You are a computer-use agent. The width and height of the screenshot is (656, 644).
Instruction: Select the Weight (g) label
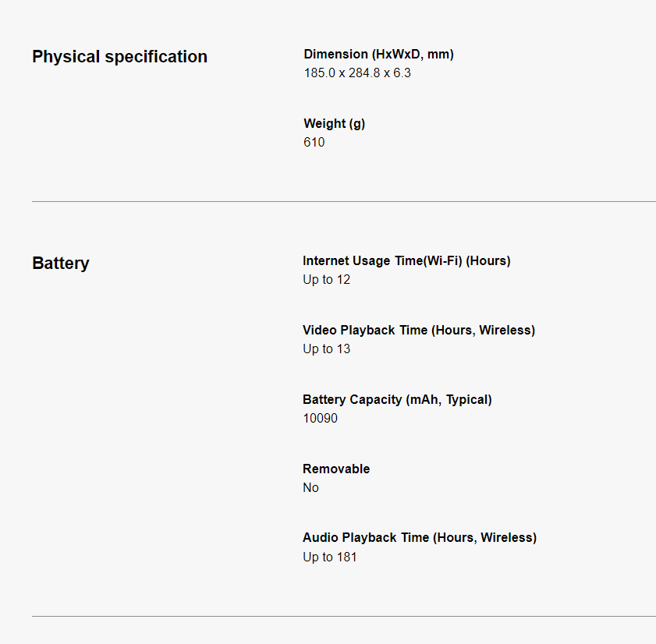click(x=334, y=123)
